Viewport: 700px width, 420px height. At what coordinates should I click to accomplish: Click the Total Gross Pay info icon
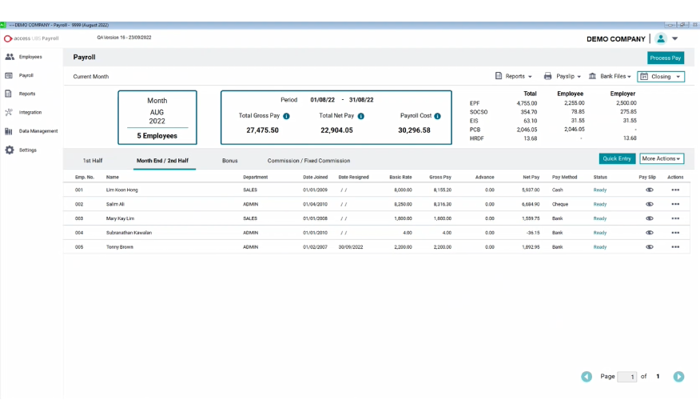pos(286,116)
